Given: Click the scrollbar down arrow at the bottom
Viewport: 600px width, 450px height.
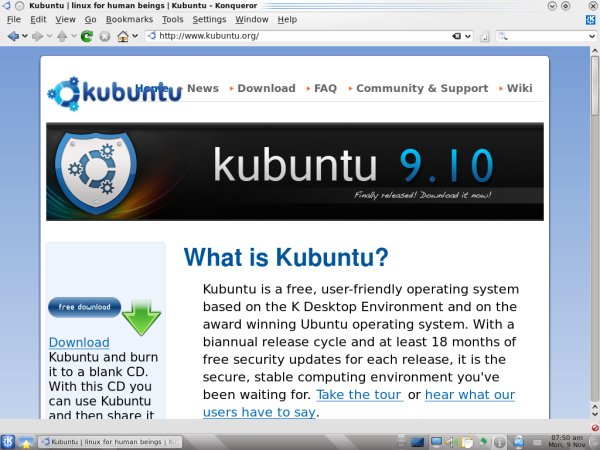Looking at the screenshot, I should click(x=595, y=414).
